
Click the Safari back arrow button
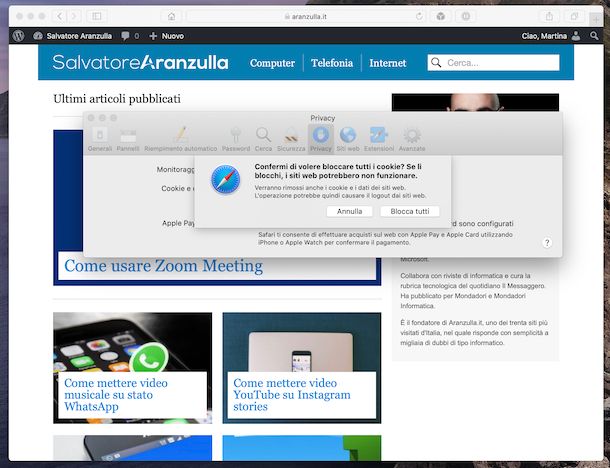point(60,16)
